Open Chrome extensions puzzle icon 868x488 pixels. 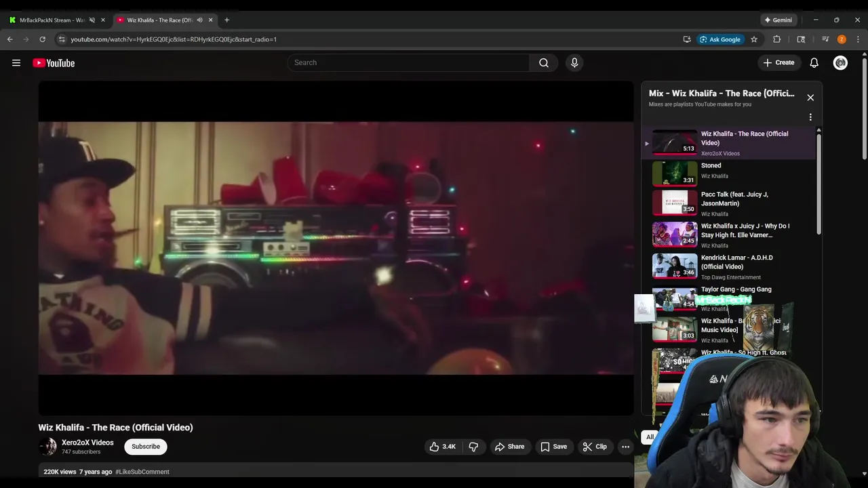click(777, 39)
